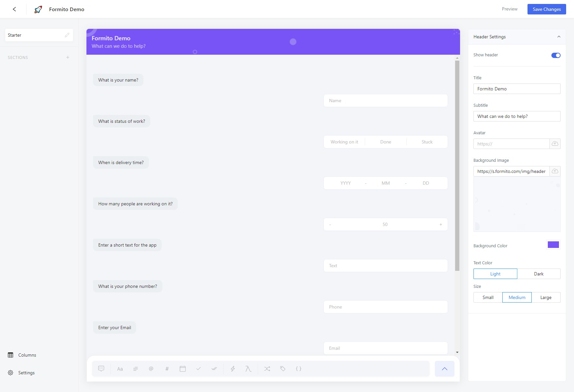The image size is (574, 392).
Task: Choose Stuck status option
Action: click(427, 142)
